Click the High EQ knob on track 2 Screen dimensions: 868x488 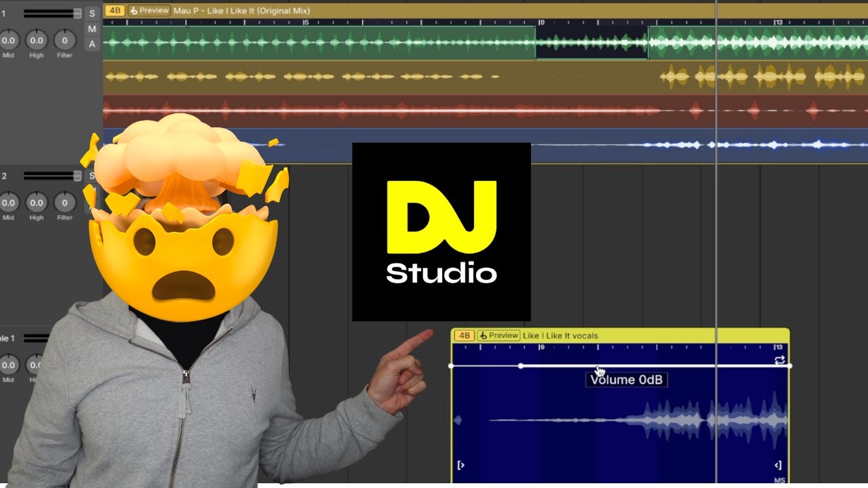pyautogui.click(x=37, y=203)
